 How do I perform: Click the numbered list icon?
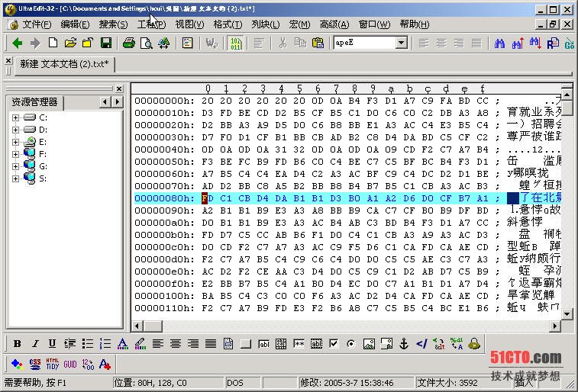[x=105, y=344]
